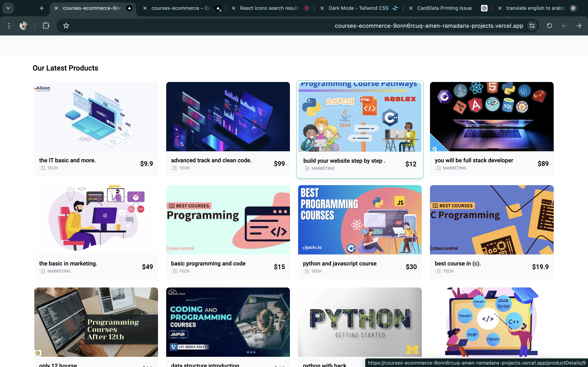Open the three-dot browser menu

[9, 25]
